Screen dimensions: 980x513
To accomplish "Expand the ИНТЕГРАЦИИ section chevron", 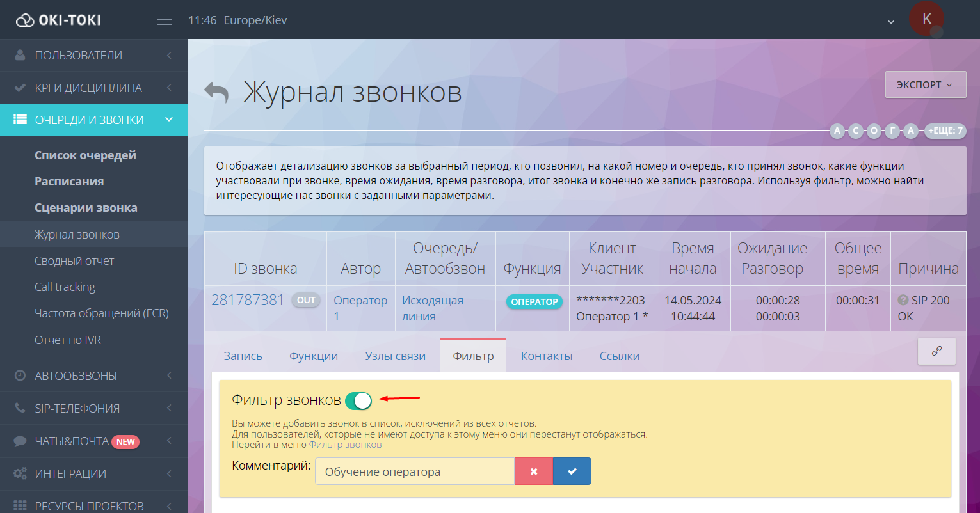I will pos(169,473).
